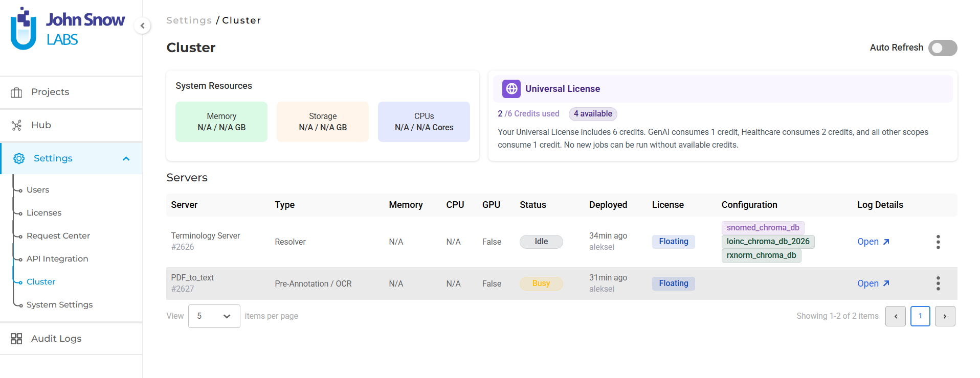Image resolution: width=980 pixels, height=378 pixels.
Task: Click the Universal License globe icon
Action: point(511,89)
